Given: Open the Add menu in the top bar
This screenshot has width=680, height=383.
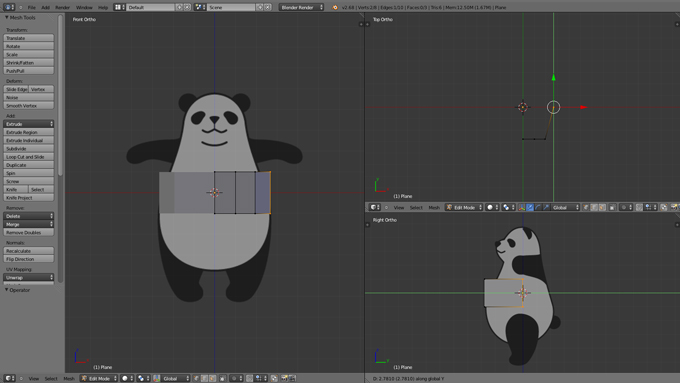Looking at the screenshot, I should (46, 7).
